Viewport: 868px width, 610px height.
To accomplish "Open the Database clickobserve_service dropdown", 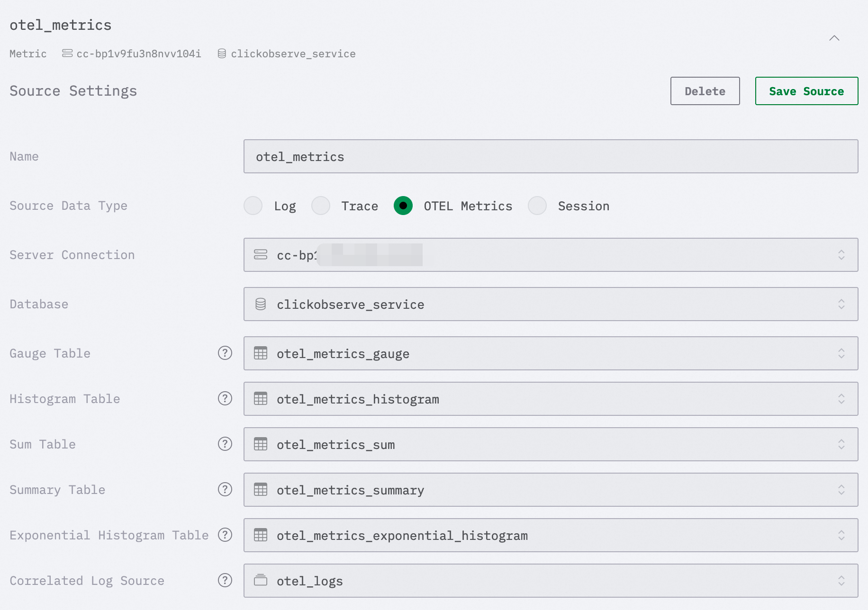I will point(551,304).
